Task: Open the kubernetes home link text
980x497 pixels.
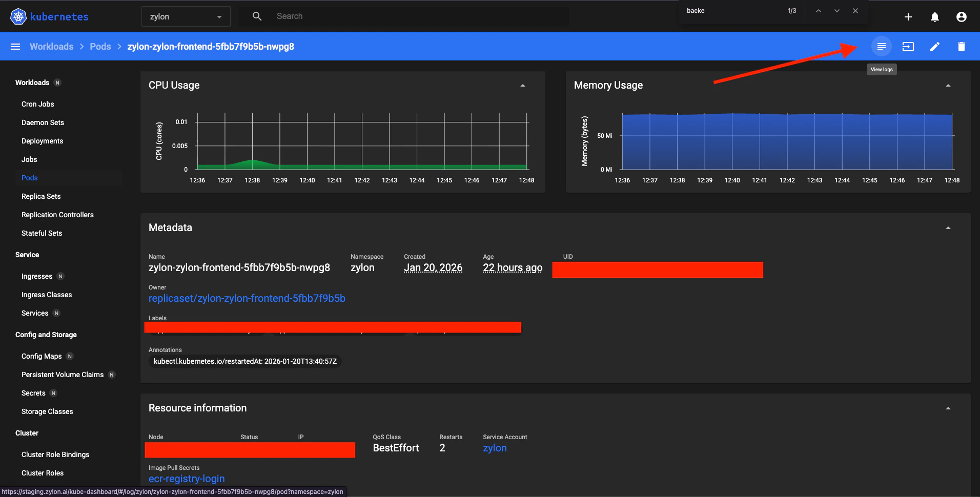Action: click(59, 16)
